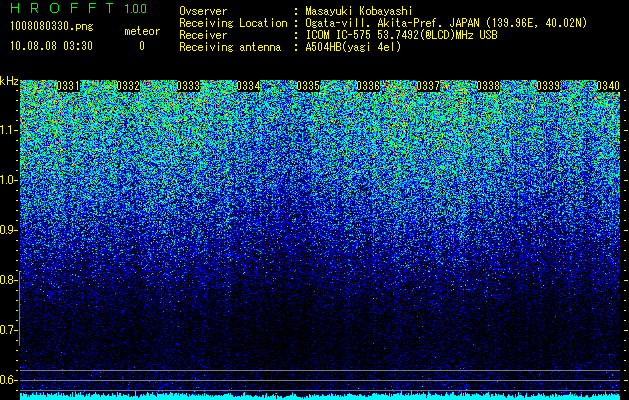Click the 0331 time marker
Viewport: 629px width, 400px height.
click(x=68, y=86)
